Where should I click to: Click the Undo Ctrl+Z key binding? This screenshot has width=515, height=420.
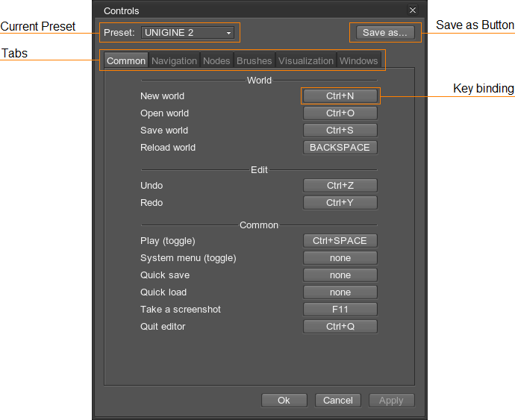(x=340, y=186)
